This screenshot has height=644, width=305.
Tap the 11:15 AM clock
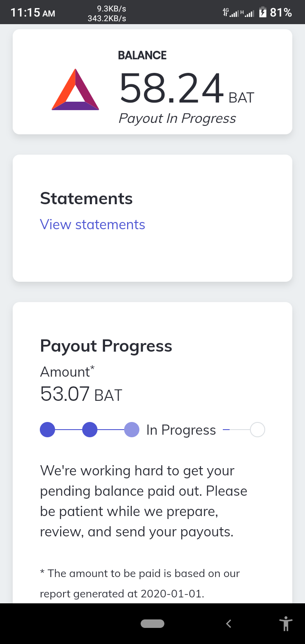point(33,13)
